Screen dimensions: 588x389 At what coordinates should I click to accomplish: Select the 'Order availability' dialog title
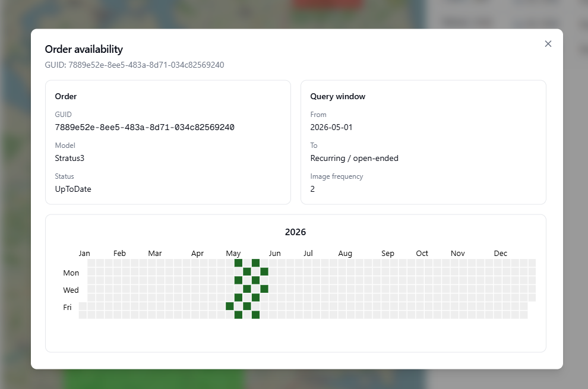point(84,49)
